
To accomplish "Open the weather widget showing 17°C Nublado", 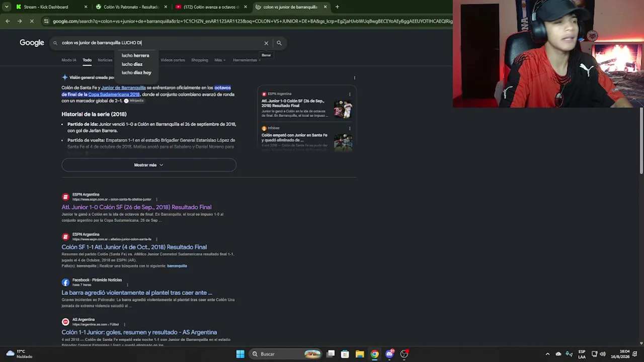I will click(x=19, y=354).
